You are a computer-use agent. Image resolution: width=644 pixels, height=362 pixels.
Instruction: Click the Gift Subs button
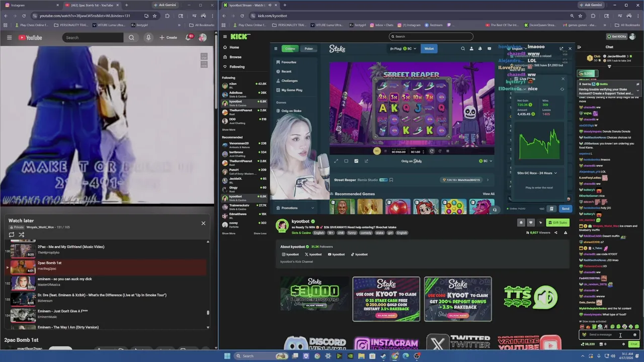[x=558, y=222]
